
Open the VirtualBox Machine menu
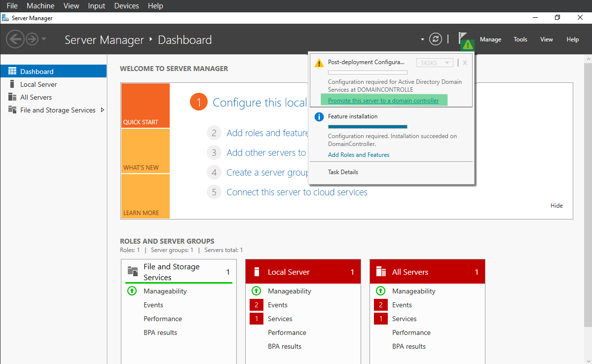click(x=40, y=6)
